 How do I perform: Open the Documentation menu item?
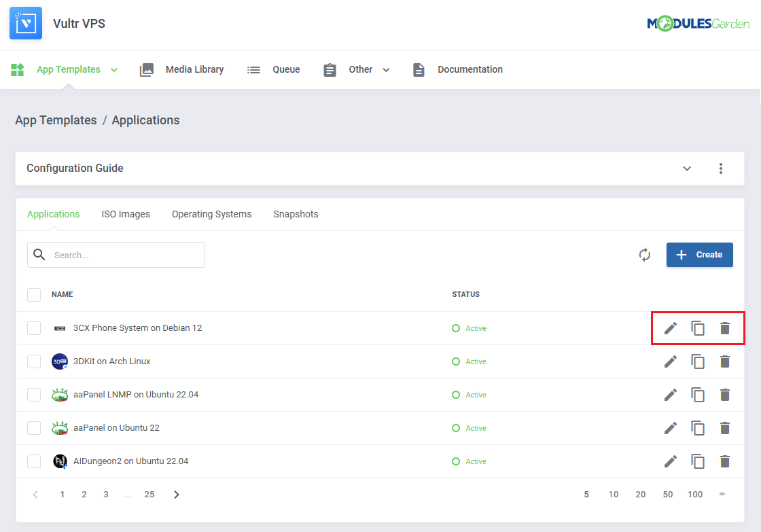click(470, 69)
